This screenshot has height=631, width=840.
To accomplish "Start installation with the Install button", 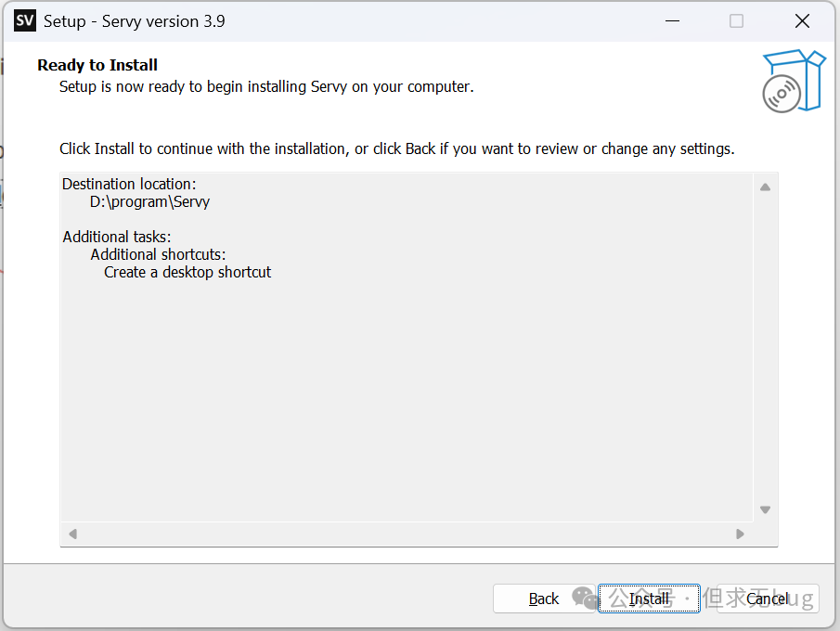I will click(649, 599).
